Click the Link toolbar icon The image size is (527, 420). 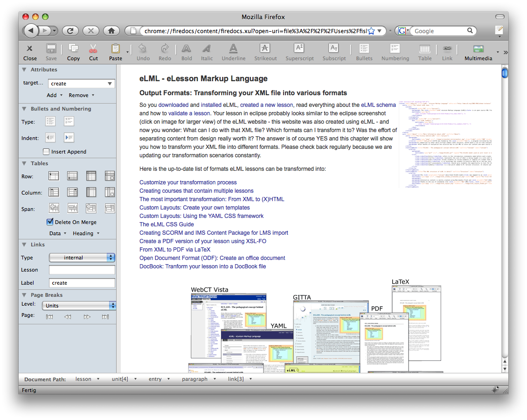pyautogui.click(x=447, y=49)
